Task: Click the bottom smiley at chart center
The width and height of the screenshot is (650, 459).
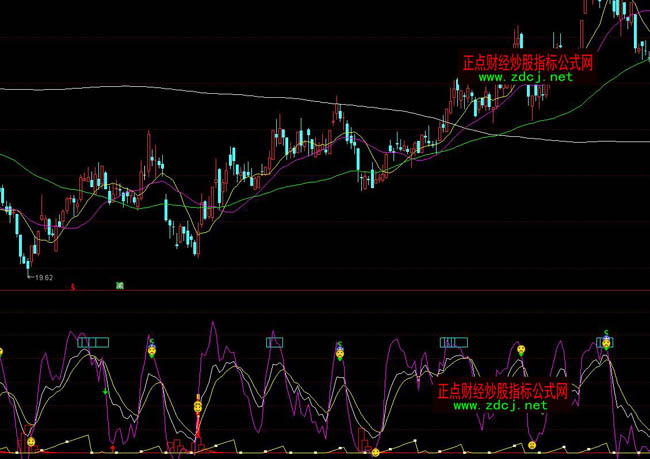Action: (x=375, y=452)
